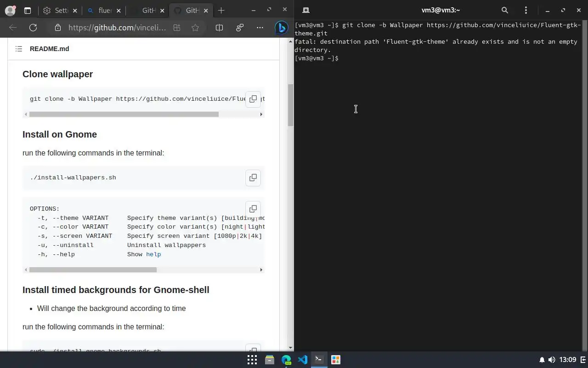
Task: Click the '-u, --uninstall' option line
Action: pyautogui.click(x=122, y=245)
